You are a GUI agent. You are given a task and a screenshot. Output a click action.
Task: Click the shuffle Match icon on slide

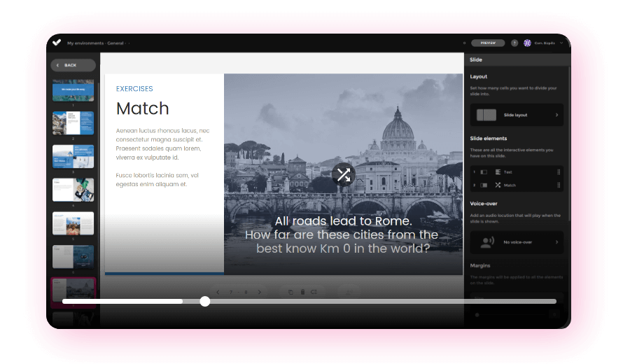[x=343, y=174]
